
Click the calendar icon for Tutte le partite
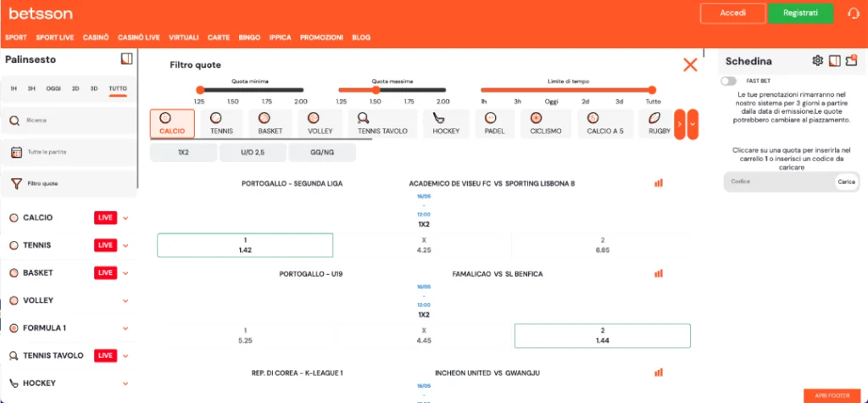click(x=16, y=152)
